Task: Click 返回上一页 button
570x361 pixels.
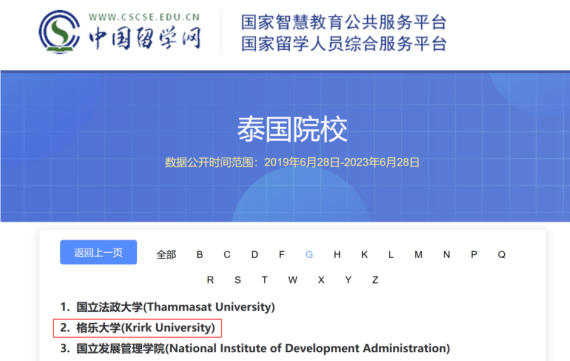Action: pyautogui.click(x=99, y=252)
